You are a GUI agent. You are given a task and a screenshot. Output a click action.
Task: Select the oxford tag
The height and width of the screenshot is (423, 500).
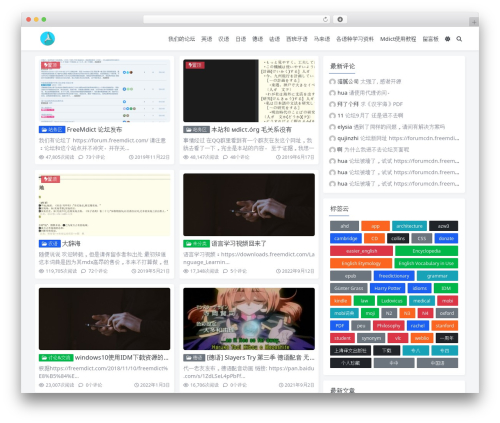pos(447,313)
